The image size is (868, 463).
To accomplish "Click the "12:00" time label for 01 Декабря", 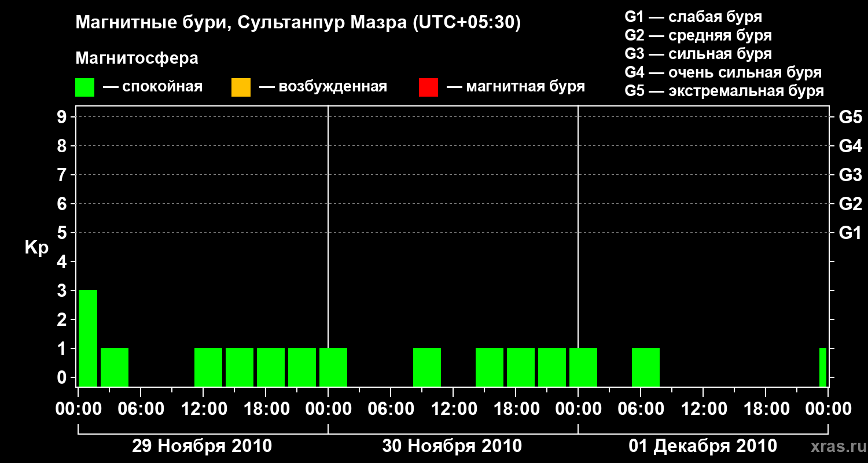I will pos(703,409).
